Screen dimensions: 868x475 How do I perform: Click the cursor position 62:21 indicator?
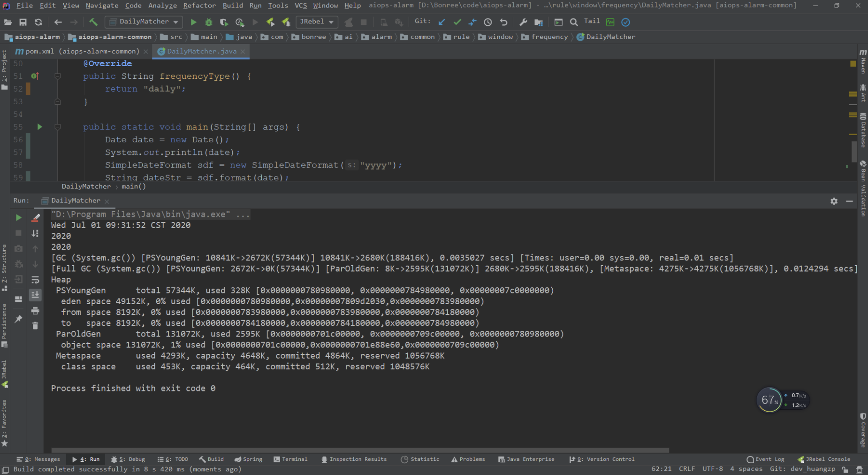[661, 469]
